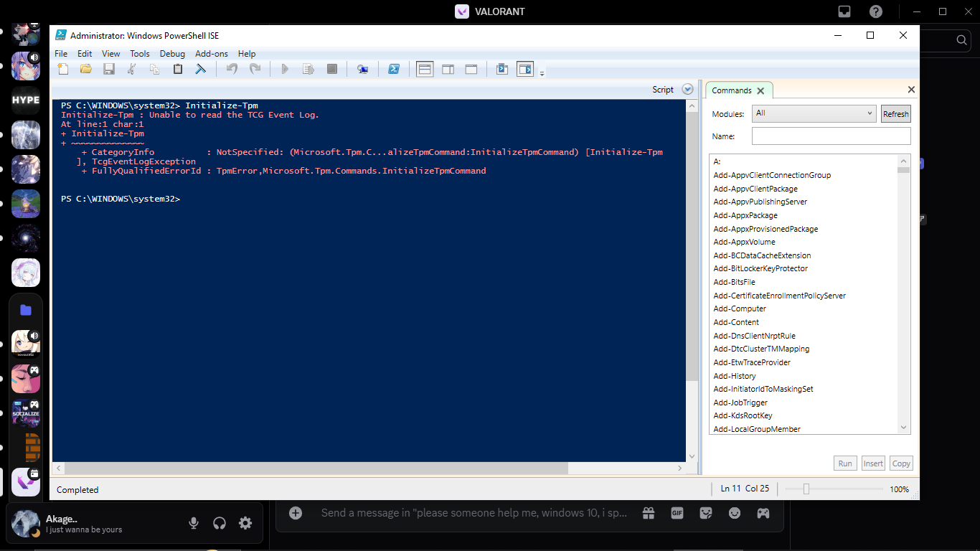Toggle Discord headphone deafen
The width and height of the screenshot is (980, 551).
[x=220, y=523]
